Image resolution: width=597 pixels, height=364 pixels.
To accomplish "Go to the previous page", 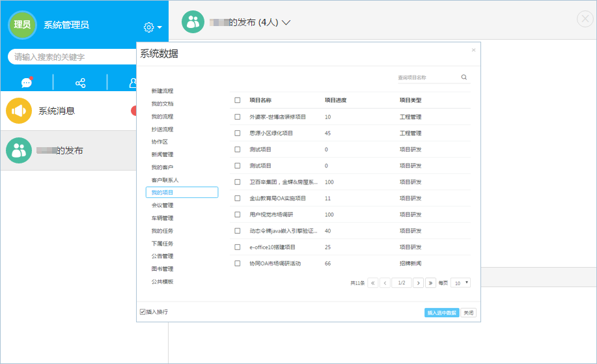I will coord(385,283).
